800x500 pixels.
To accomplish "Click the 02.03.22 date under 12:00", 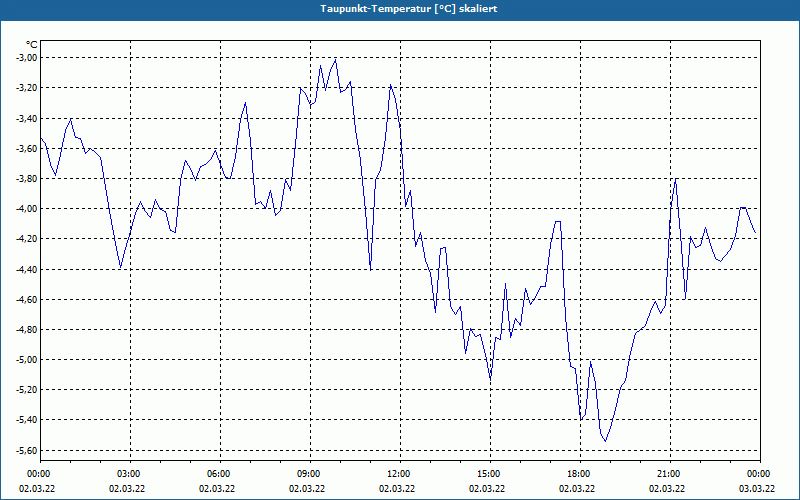I will [x=396, y=489].
